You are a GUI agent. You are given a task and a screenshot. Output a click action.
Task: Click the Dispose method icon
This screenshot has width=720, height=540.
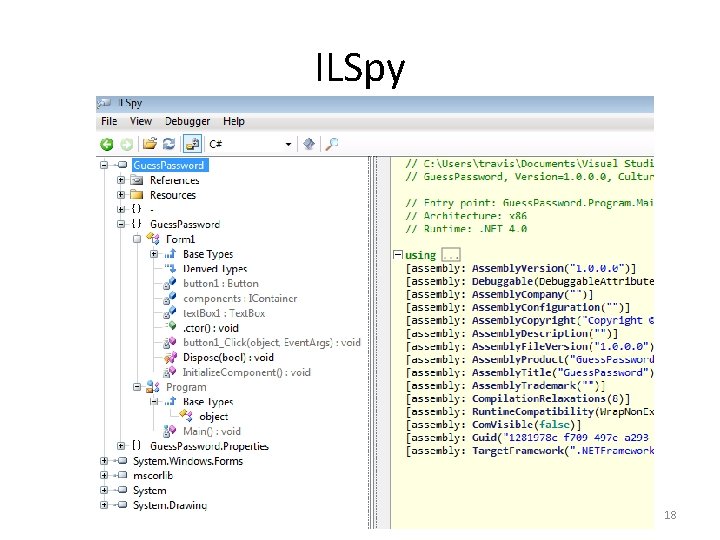[170, 357]
